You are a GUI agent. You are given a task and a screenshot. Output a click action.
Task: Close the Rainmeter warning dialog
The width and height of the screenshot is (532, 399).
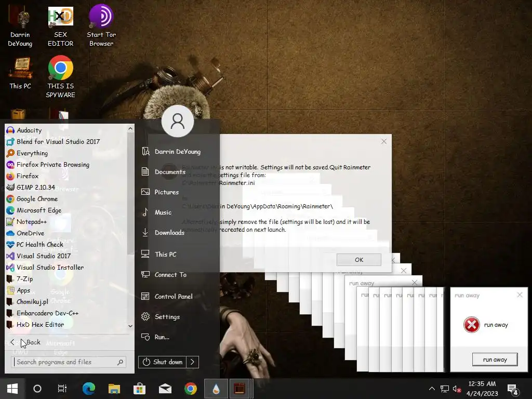tap(384, 141)
